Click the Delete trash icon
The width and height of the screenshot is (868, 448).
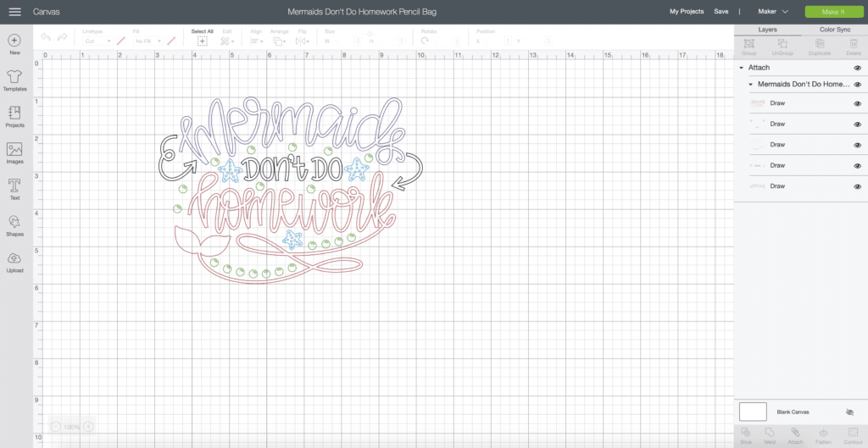pos(853,47)
